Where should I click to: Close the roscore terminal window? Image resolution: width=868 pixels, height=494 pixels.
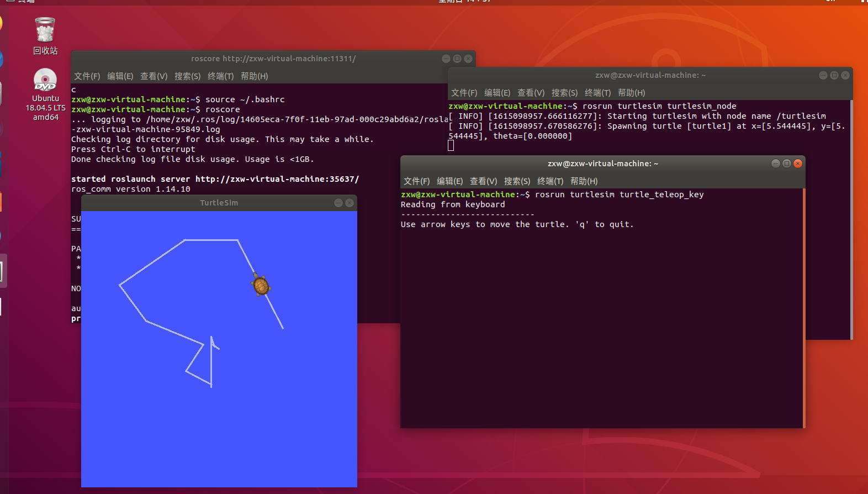(x=468, y=59)
